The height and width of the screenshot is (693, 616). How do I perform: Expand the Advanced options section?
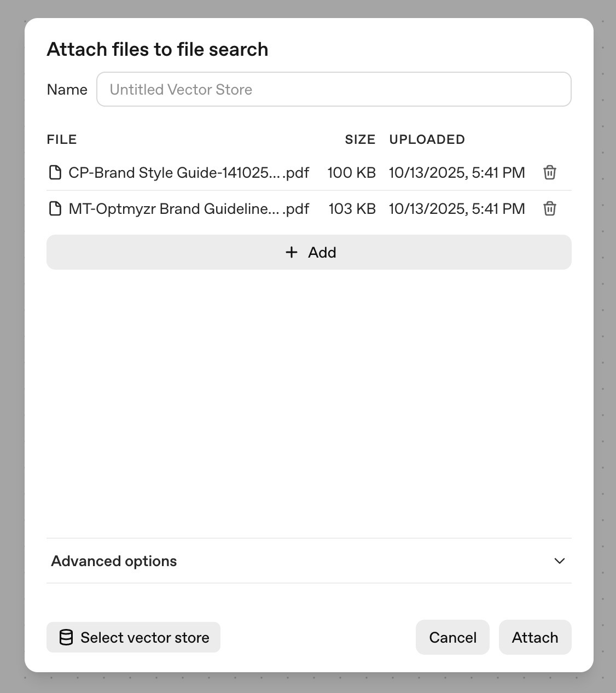click(114, 561)
